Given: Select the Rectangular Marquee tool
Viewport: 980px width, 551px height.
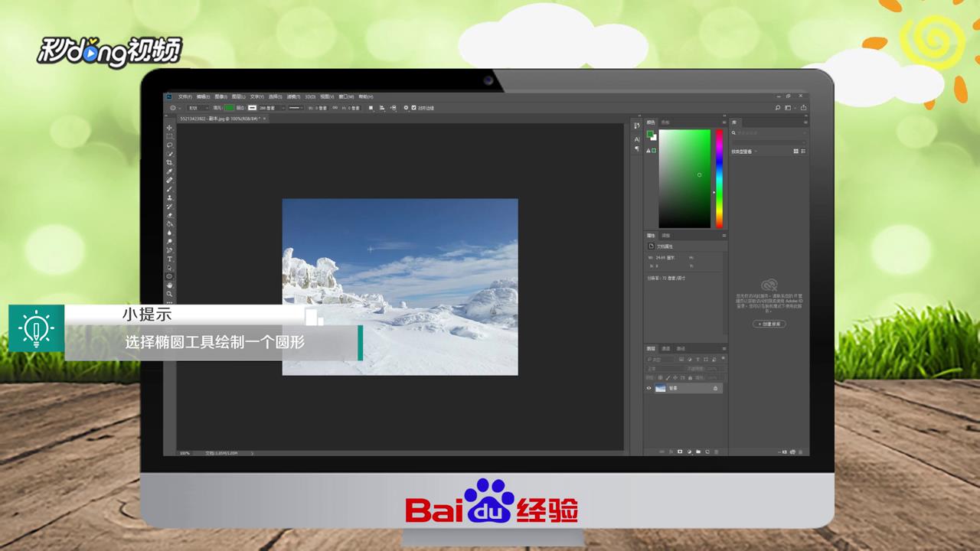Looking at the screenshot, I should click(169, 136).
